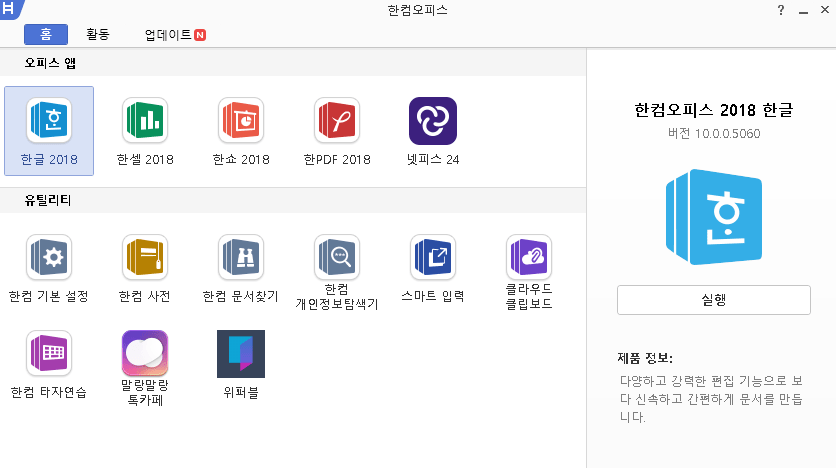Screen dimensions: 836x468
Task: Open help with the question mark icon
Action: pos(781,10)
